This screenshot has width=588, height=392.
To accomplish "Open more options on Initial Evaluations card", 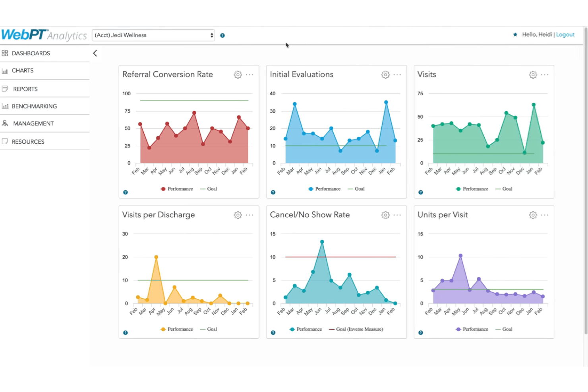I will pyautogui.click(x=397, y=75).
